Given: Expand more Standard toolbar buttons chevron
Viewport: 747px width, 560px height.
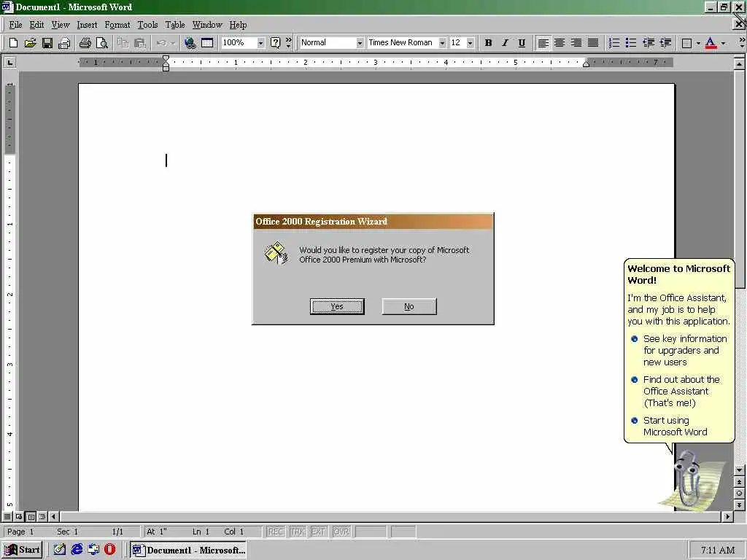Looking at the screenshot, I should [288, 42].
